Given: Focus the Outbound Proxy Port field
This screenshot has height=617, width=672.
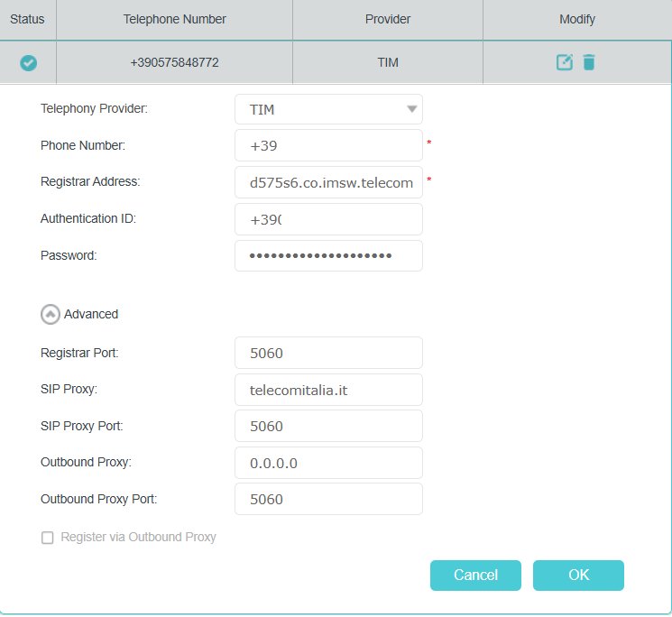Looking at the screenshot, I should point(328,499).
